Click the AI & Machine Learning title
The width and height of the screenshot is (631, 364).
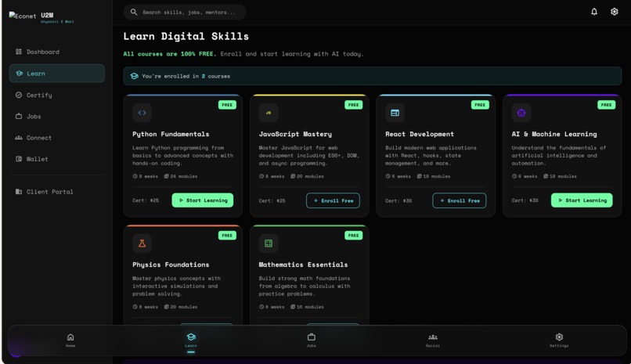(554, 134)
